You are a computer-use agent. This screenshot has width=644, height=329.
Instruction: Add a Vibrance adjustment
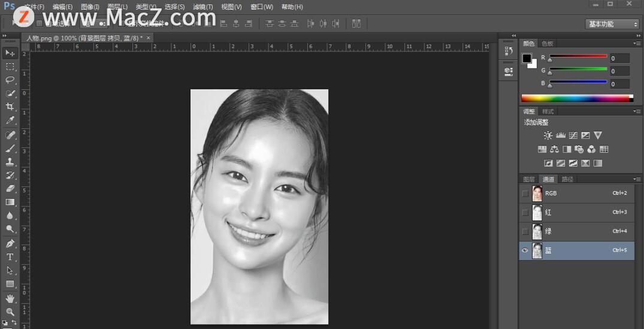[x=598, y=135]
